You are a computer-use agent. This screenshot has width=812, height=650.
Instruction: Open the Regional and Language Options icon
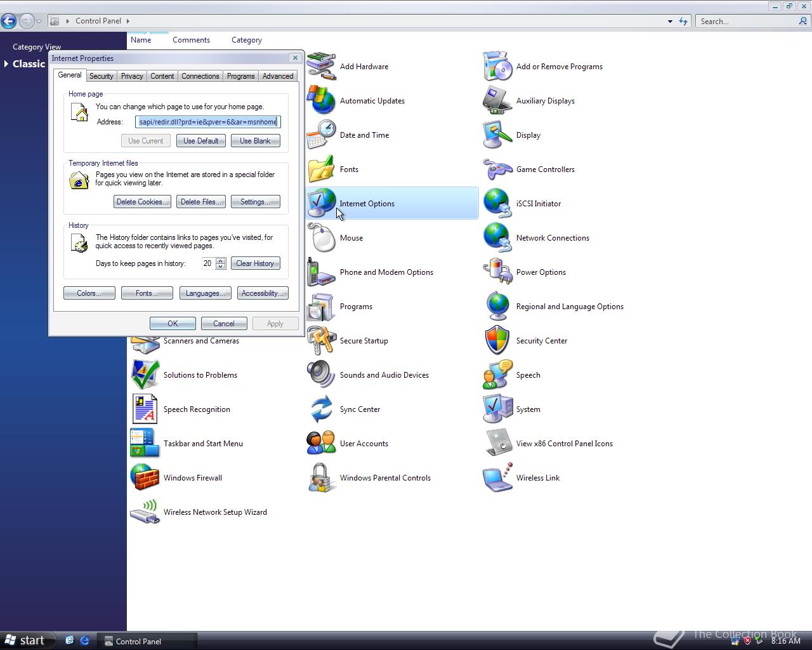(497, 306)
